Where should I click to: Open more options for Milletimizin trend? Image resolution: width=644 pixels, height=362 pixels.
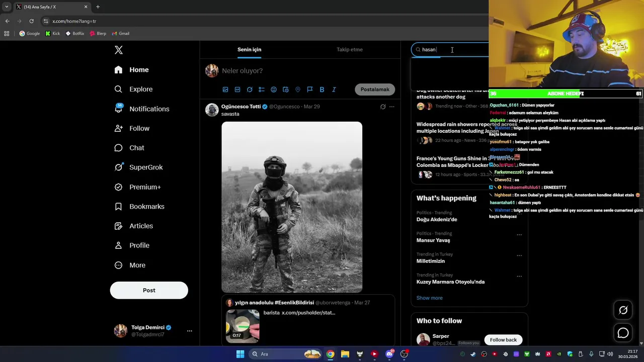pos(519,255)
